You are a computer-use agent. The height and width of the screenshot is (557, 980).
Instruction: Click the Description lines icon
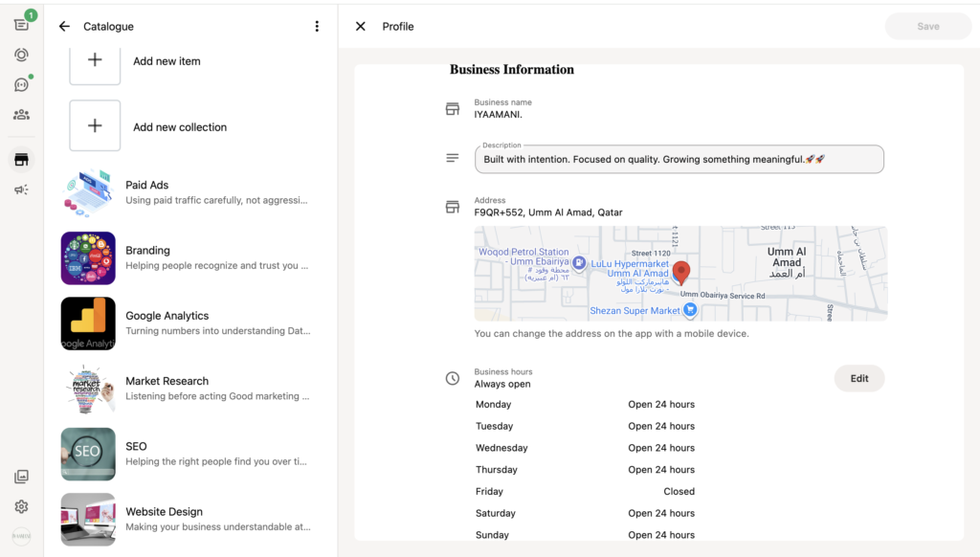click(453, 158)
